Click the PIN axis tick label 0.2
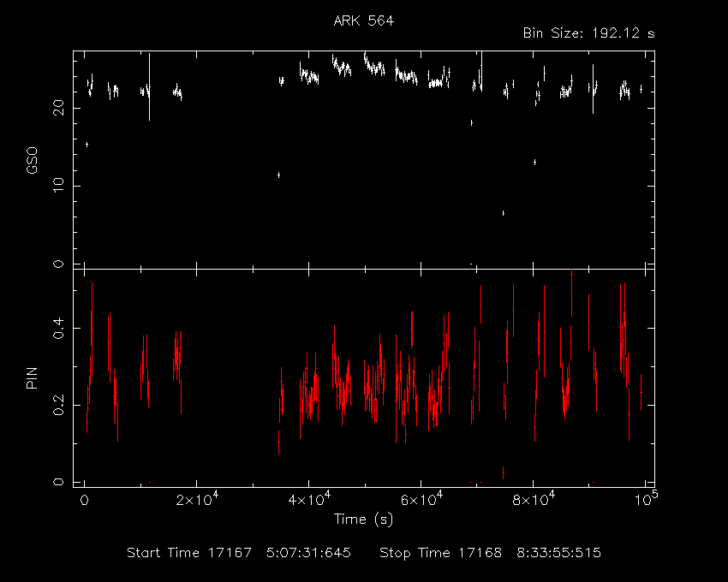728x582 pixels. tap(58, 405)
